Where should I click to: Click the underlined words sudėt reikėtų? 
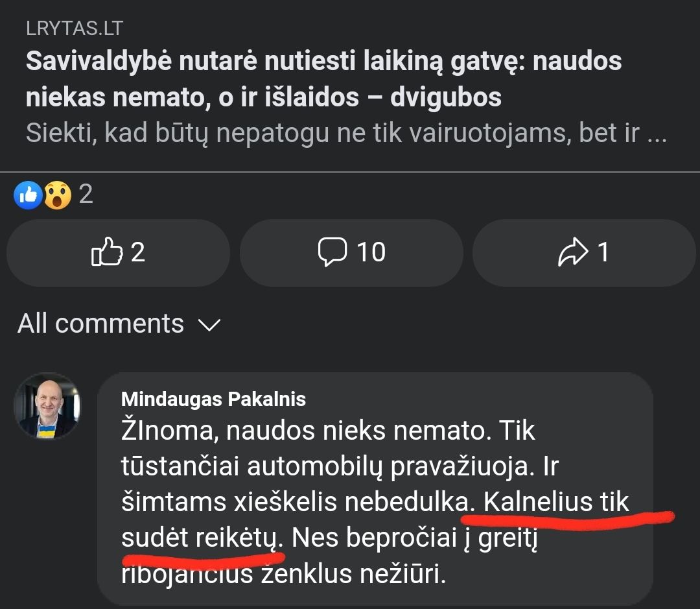[201, 538]
